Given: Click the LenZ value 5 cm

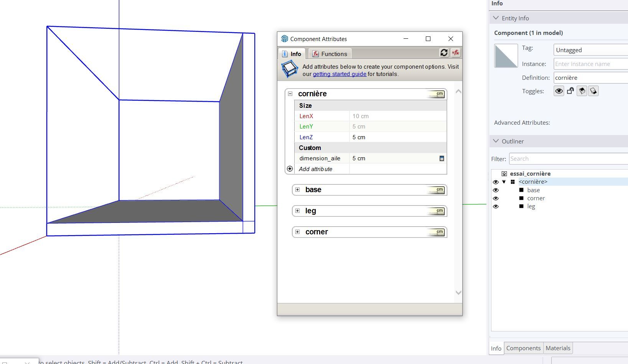Looking at the screenshot, I should click(398, 137).
